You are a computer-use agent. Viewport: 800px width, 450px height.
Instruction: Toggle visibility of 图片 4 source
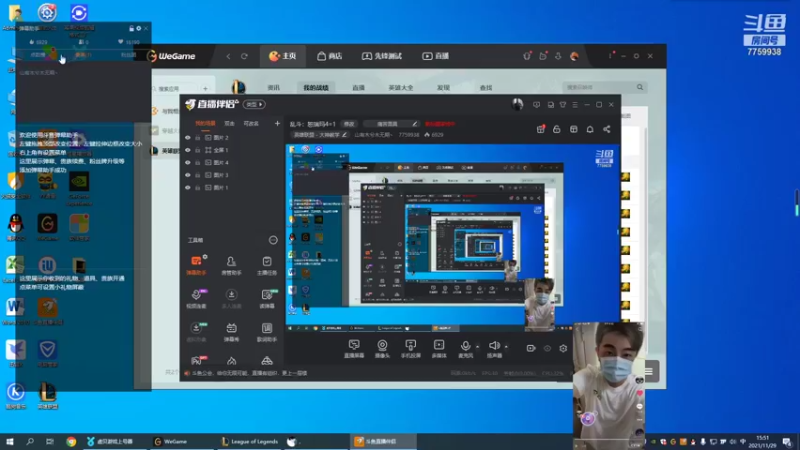click(x=188, y=163)
